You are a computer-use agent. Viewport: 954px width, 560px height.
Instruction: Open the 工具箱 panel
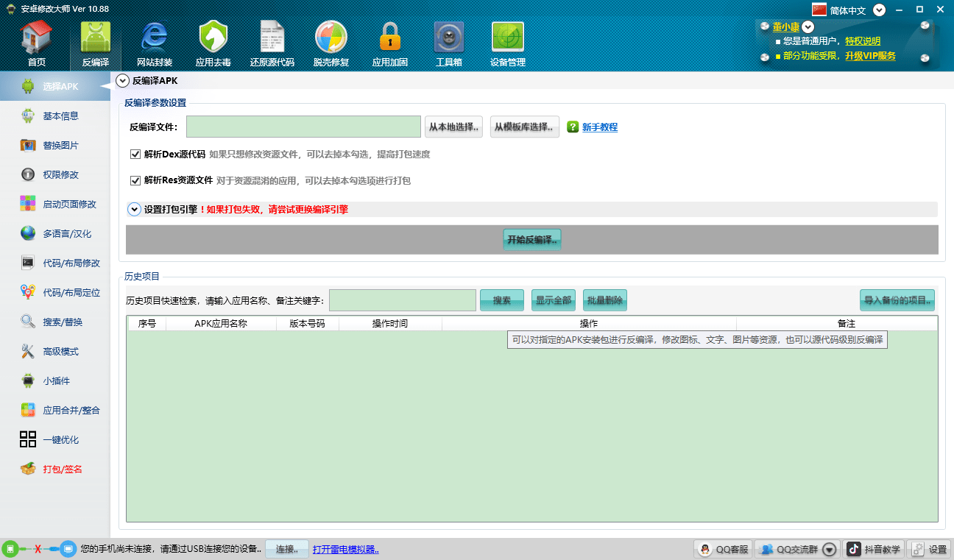[x=448, y=42]
